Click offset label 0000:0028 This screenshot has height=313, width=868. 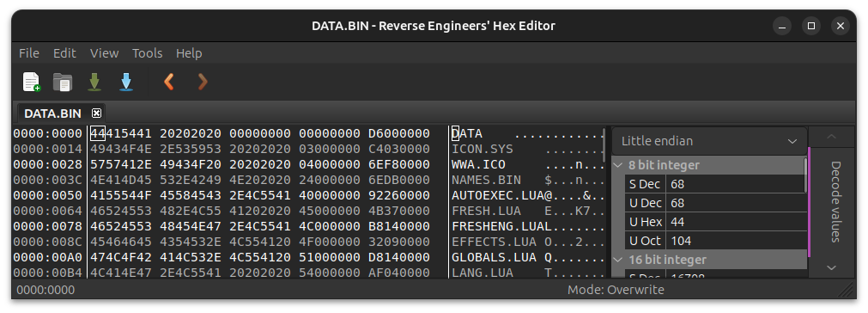pyautogui.click(x=47, y=164)
